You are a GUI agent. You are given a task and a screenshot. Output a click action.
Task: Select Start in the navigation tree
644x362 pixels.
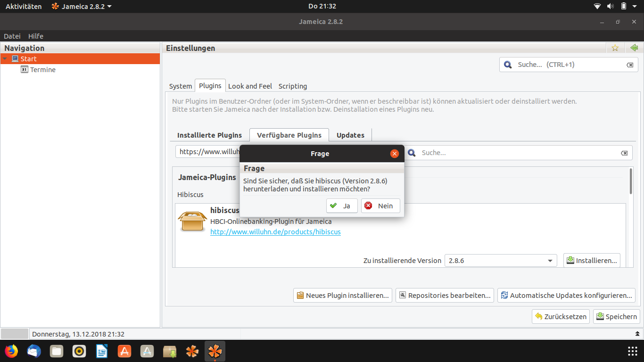click(80, 59)
